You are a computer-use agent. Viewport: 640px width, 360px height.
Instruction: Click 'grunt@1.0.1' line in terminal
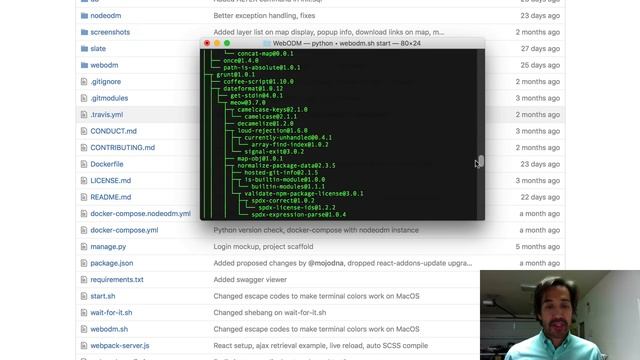coord(236,75)
